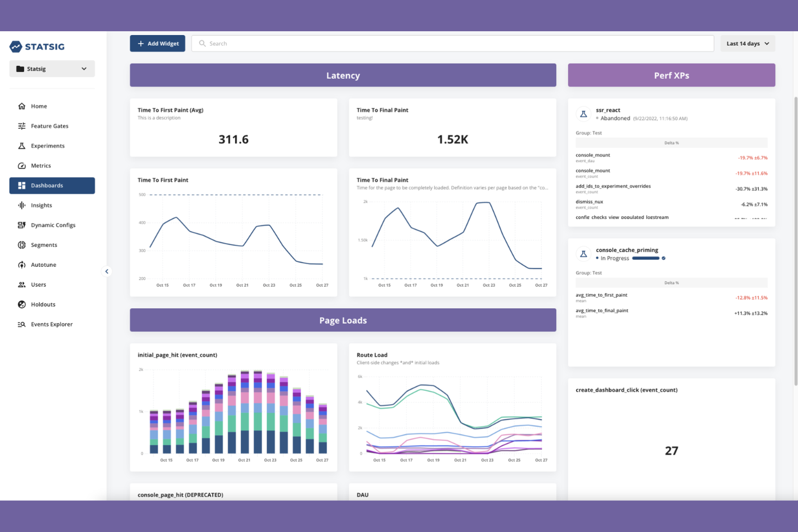Click the Autotune icon

pyautogui.click(x=22, y=265)
